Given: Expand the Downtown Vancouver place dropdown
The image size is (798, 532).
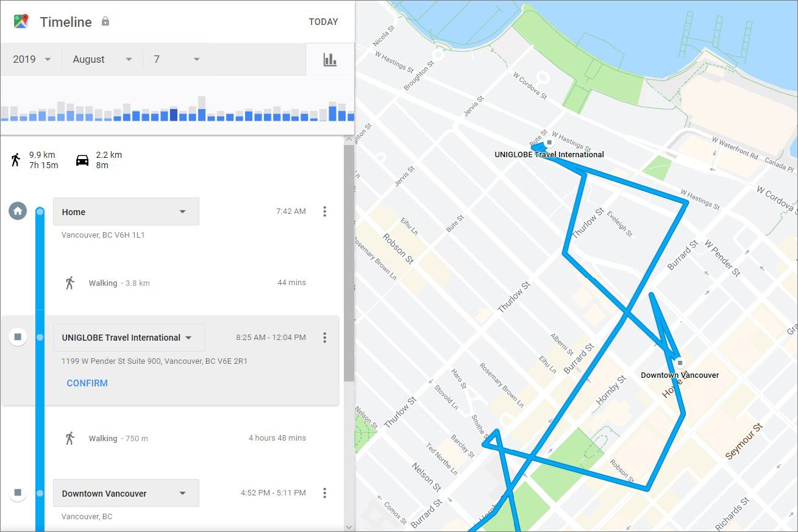Looking at the screenshot, I should click(126, 493).
